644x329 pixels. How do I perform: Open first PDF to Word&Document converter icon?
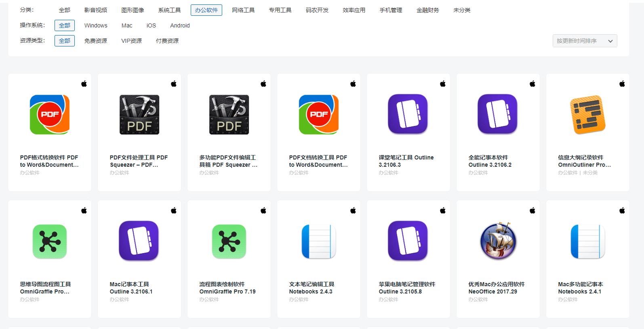50,115
